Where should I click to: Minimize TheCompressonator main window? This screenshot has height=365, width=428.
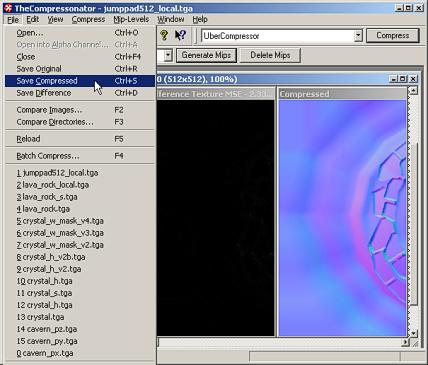[x=400, y=8]
